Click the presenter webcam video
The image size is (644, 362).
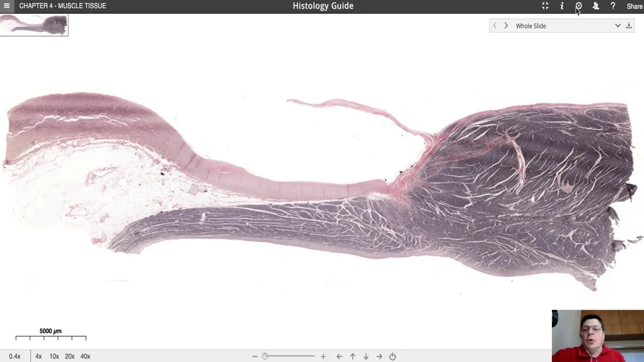click(x=598, y=336)
